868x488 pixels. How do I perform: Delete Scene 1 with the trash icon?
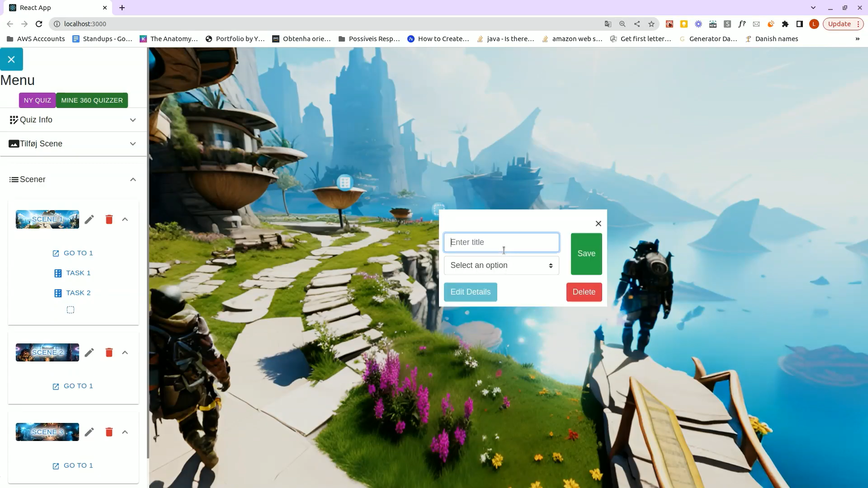(x=109, y=219)
